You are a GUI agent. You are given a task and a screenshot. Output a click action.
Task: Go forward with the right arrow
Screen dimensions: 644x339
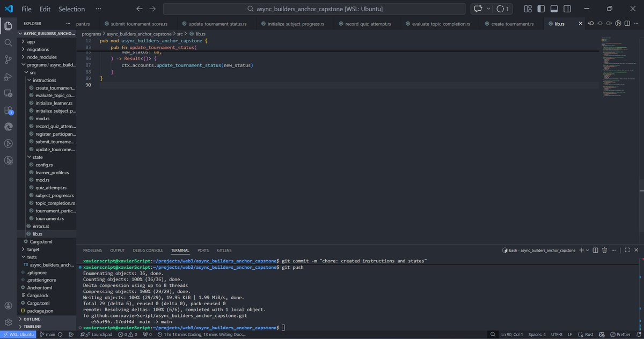pos(152,9)
